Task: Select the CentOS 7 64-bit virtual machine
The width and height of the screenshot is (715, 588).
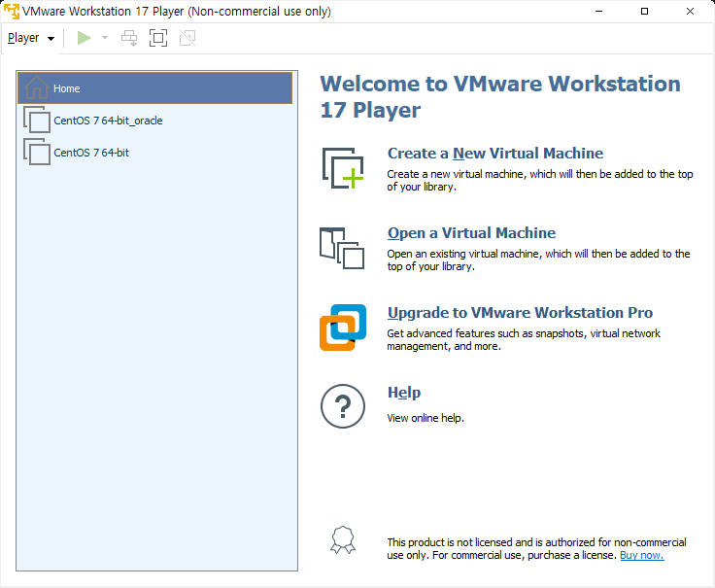Action: [155, 153]
